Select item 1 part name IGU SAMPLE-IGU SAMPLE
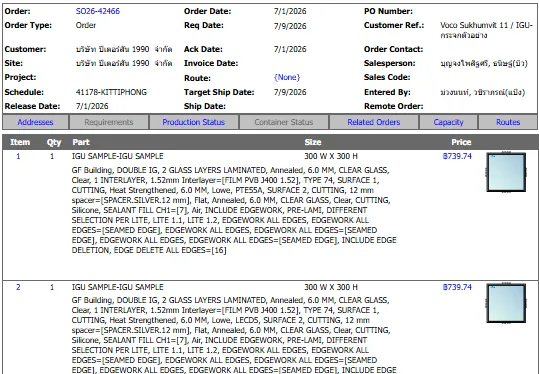Screen dimensions: 539x374 click(118, 156)
